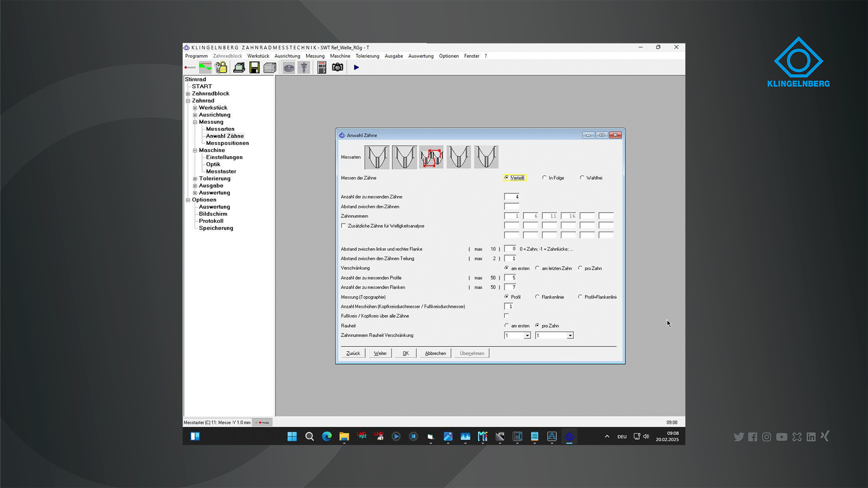Open Windows taskbar search
The height and width of the screenshot is (488, 868).
coord(310,436)
